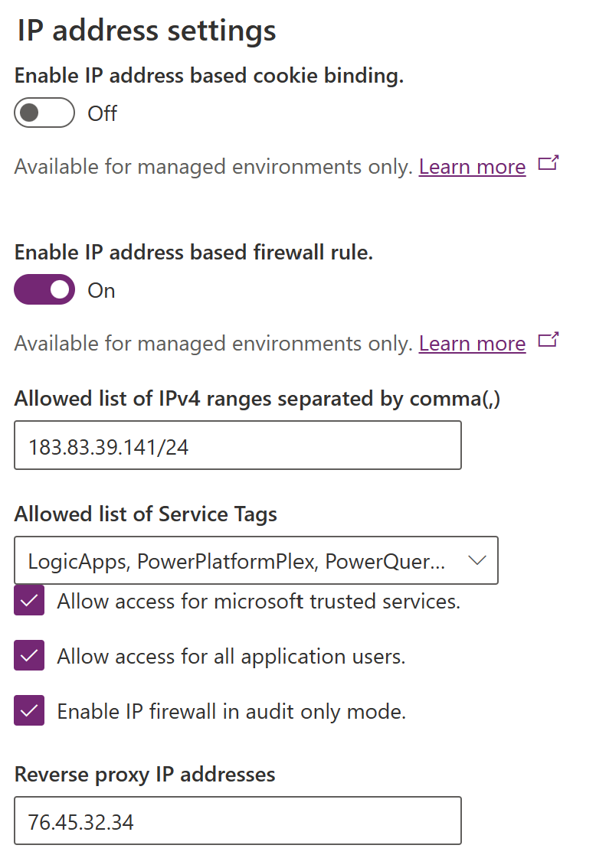The width and height of the screenshot is (596, 868).
Task: Click the IP address settings heading
Action: click(x=146, y=31)
